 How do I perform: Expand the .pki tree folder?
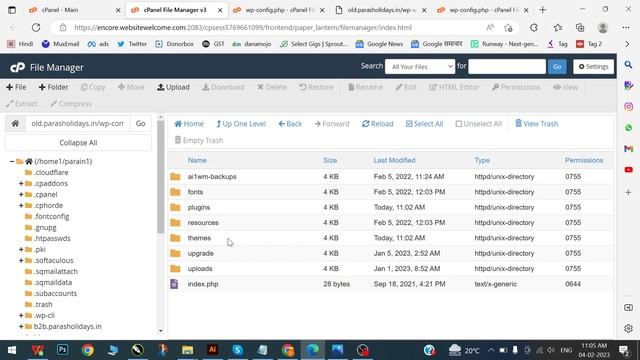[21, 249]
